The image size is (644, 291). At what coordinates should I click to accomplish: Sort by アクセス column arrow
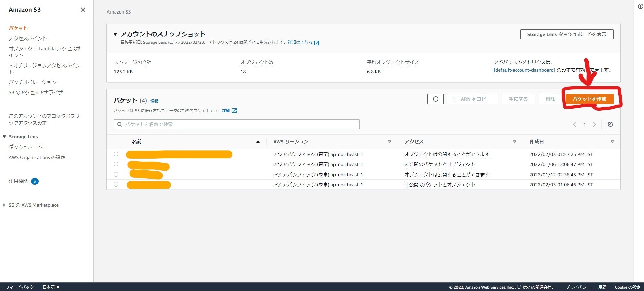[x=514, y=142]
